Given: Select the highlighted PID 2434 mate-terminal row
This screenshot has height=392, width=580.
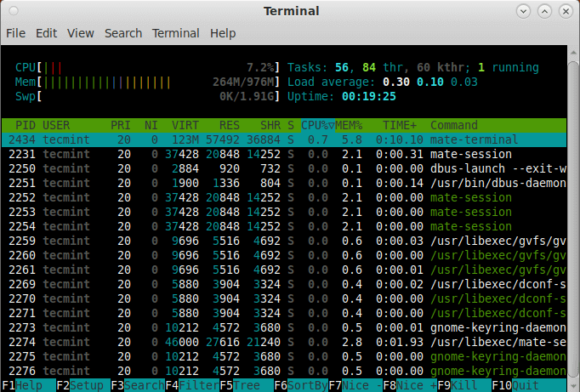Looking at the screenshot, I should 284,139.
